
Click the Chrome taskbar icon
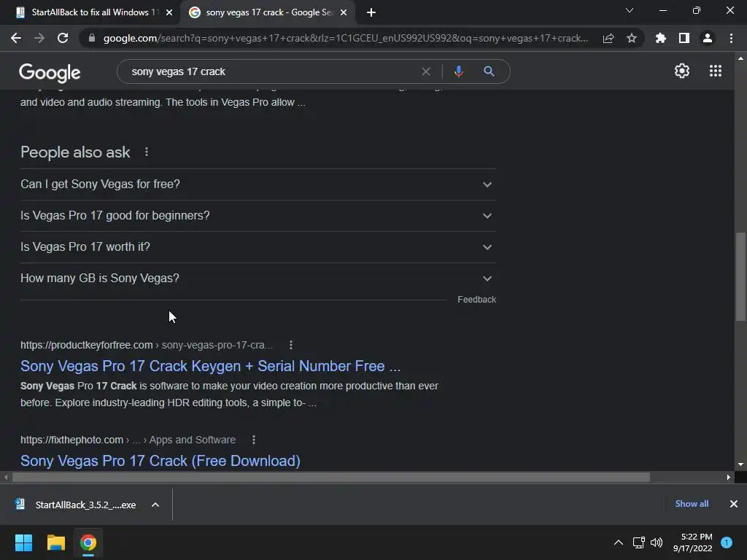point(88,542)
